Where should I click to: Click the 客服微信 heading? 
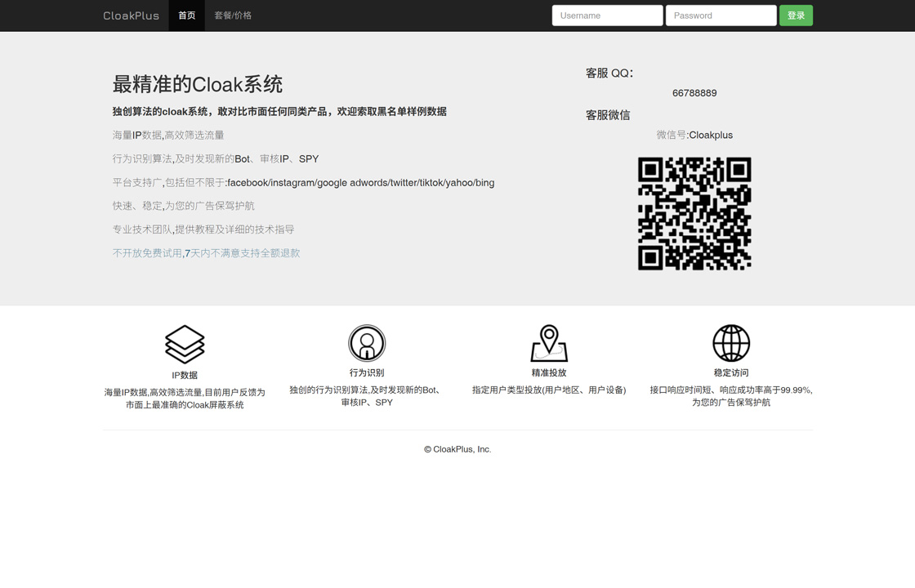click(608, 115)
